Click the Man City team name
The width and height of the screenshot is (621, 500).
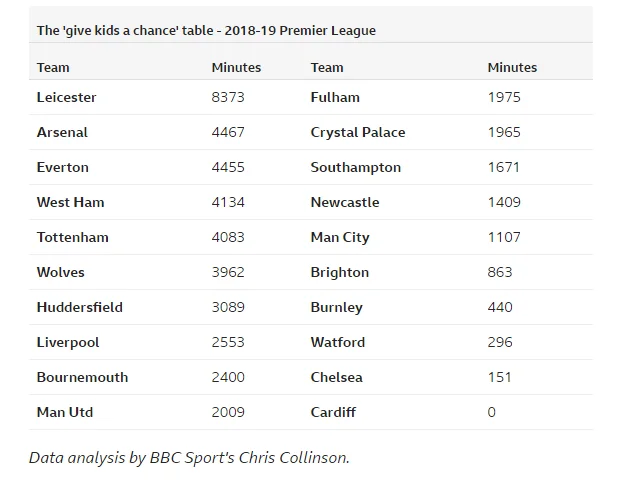click(x=340, y=237)
